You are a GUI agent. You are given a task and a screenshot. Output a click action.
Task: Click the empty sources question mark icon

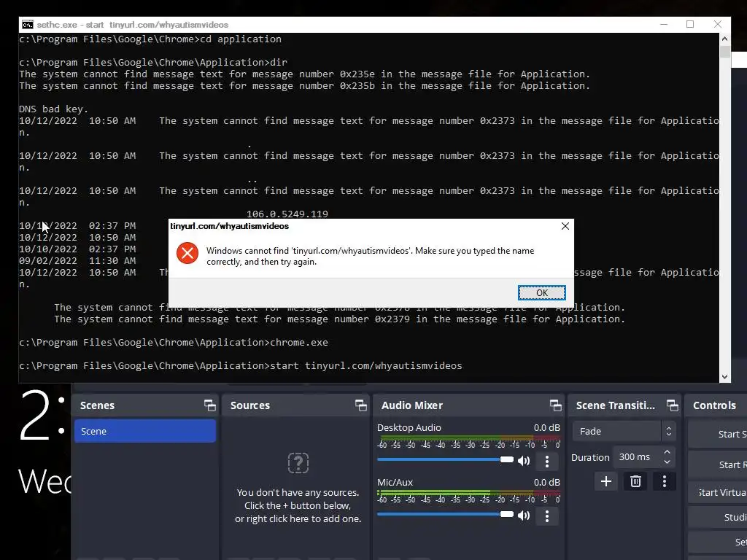click(x=298, y=463)
